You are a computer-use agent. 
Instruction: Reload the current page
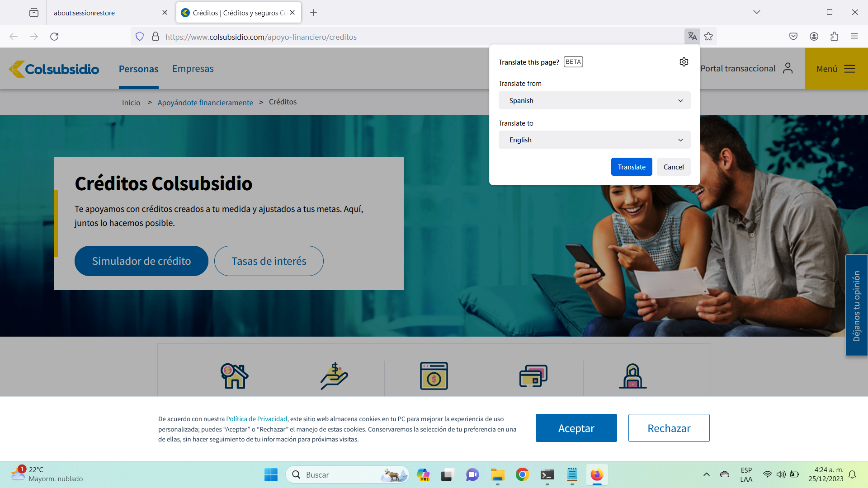point(54,37)
